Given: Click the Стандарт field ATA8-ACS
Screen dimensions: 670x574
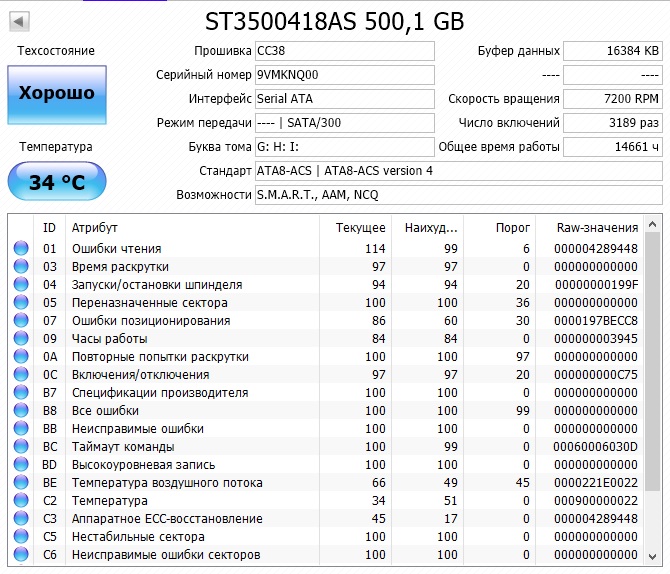Looking at the screenshot, I should point(459,171).
